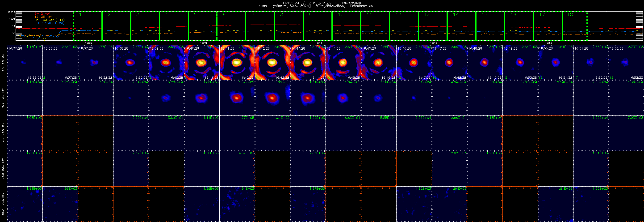Image resolution: width=644 pixels, height=222 pixels.
Task: Open the 12.0-25.0 keV image with peak 1.81E+05
Action: (x=272, y=133)
